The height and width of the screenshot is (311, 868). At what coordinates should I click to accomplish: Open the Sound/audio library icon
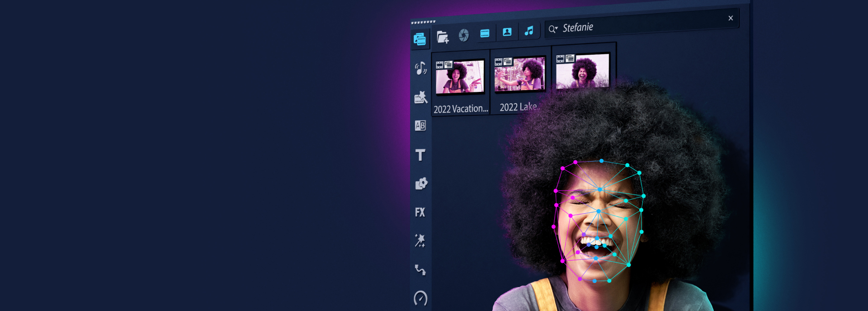(x=421, y=68)
